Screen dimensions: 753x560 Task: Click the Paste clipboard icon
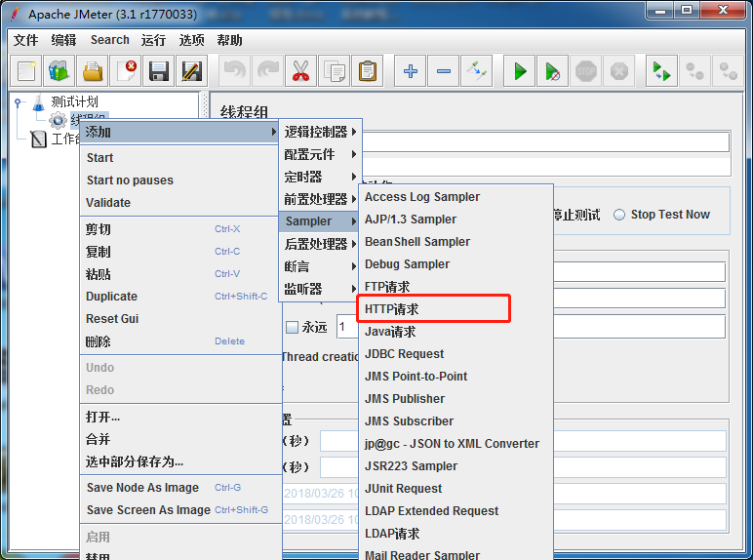click(368, 71)
